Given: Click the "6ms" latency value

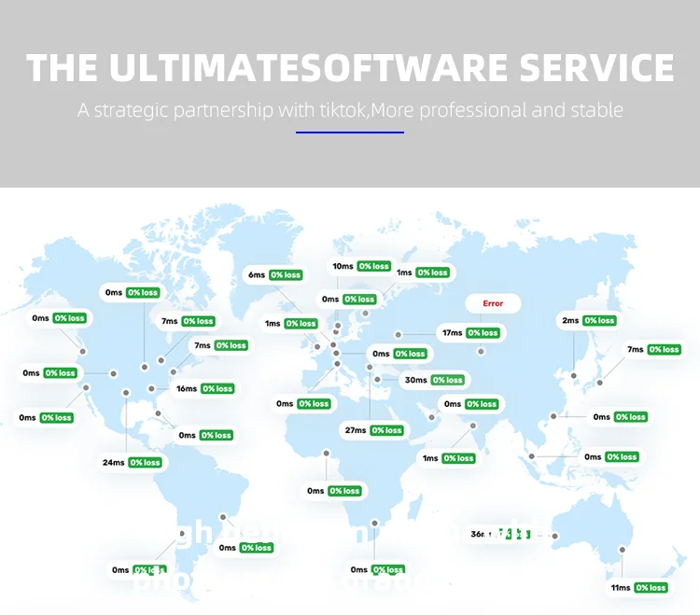Looking at the screenshot, I should [257, 275].
